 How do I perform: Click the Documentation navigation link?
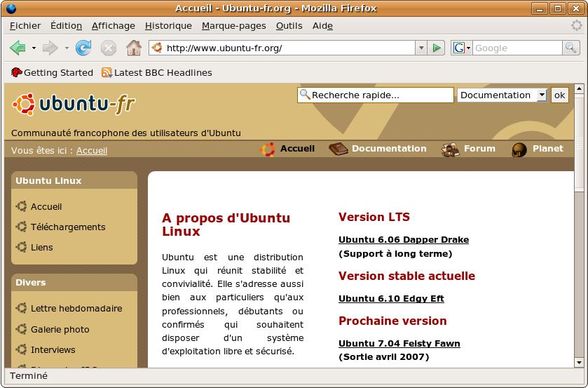click(389, 149)
